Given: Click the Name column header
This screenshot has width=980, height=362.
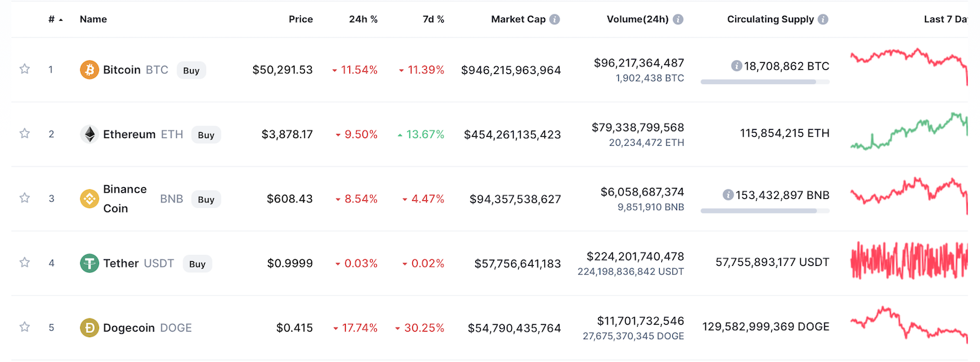Looking at the screenshot, I should tap(93, 19).
